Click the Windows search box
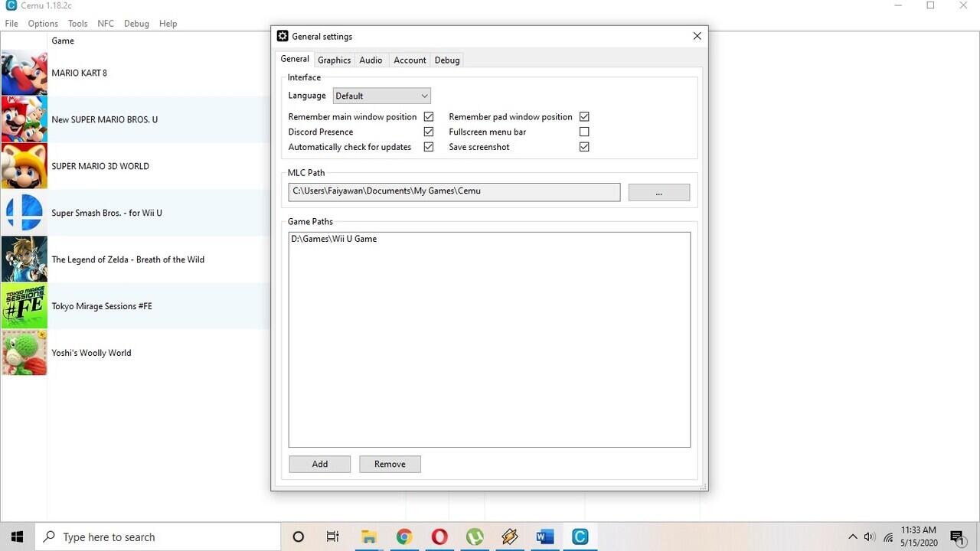980x551 pixels. (x=158, y=536)
